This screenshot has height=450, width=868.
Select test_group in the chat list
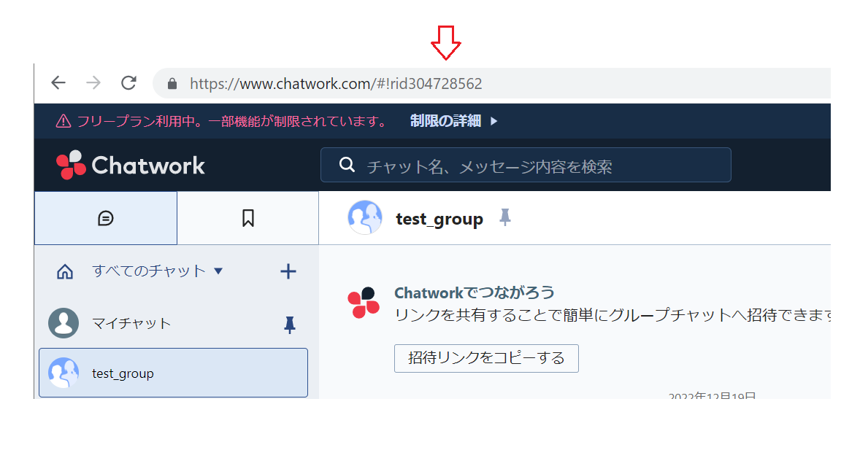click(x=173, y=373)
